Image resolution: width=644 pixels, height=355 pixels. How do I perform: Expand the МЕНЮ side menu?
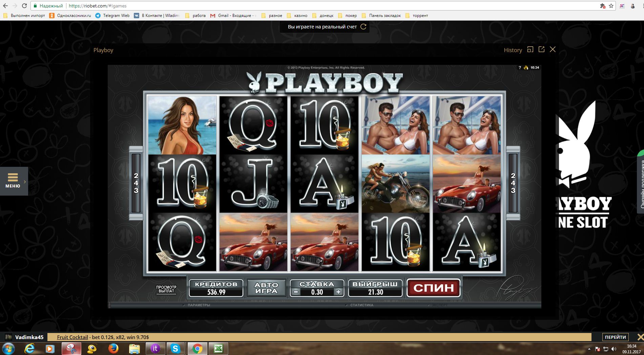click(x=14, y=181)
